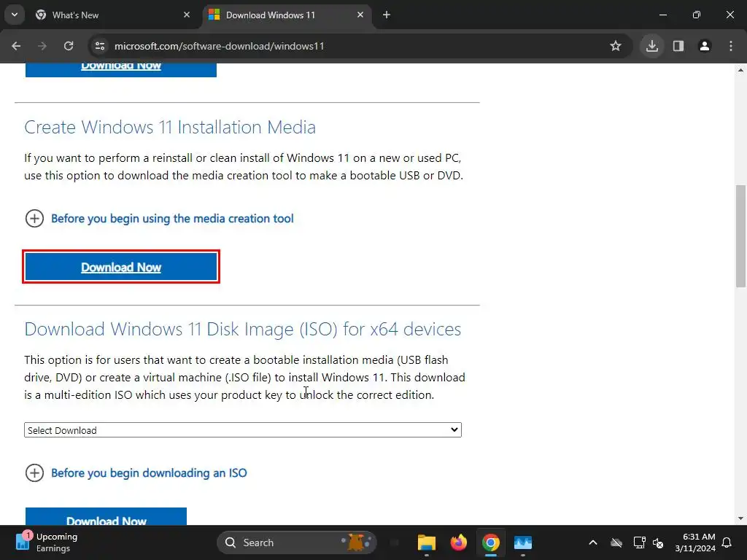747x560 pixels.
Task: Open network status tray icon
Action: pyautogui.click(x=639, y=542)
